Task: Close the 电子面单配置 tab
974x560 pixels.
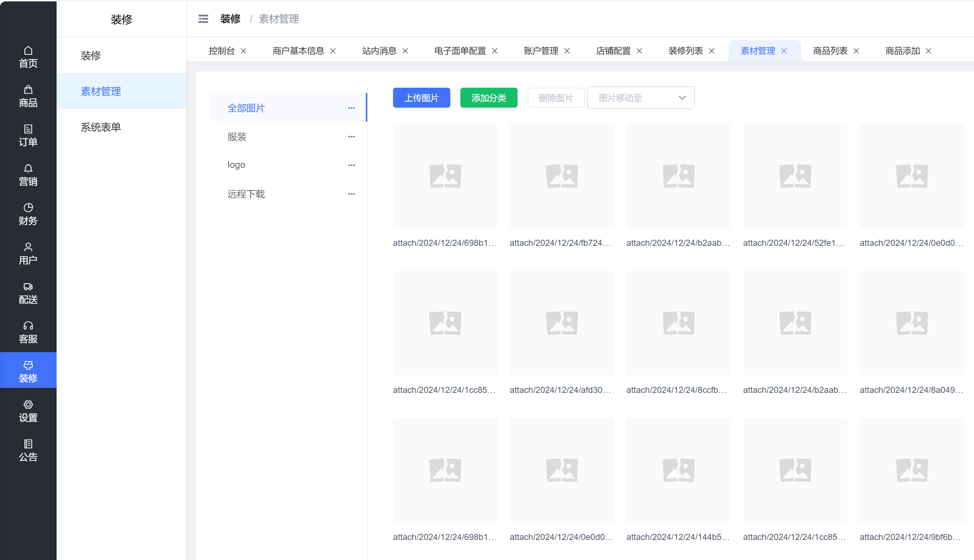Action: tap(495, 51)
